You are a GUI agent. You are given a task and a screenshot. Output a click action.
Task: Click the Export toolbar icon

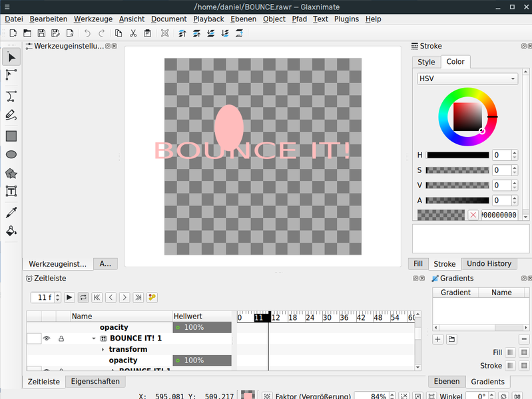70,33
